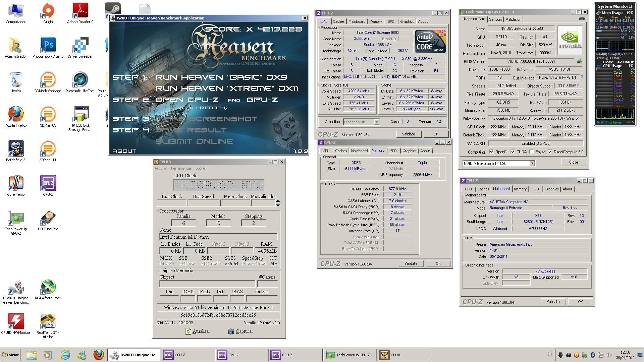Viewport: 644px width, 362px height.
Task: Open Mozilla Firefox desktop icon
Action: pos(16,117)
